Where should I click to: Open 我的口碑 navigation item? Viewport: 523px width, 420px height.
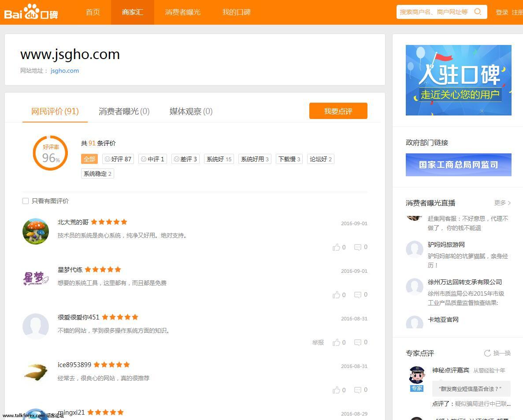point(237,12)
